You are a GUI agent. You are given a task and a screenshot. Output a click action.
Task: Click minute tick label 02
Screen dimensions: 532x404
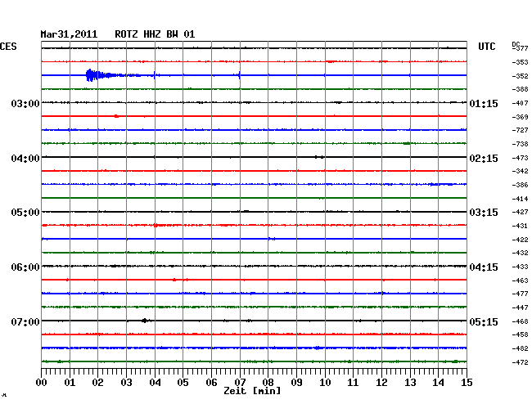[97, 383]
